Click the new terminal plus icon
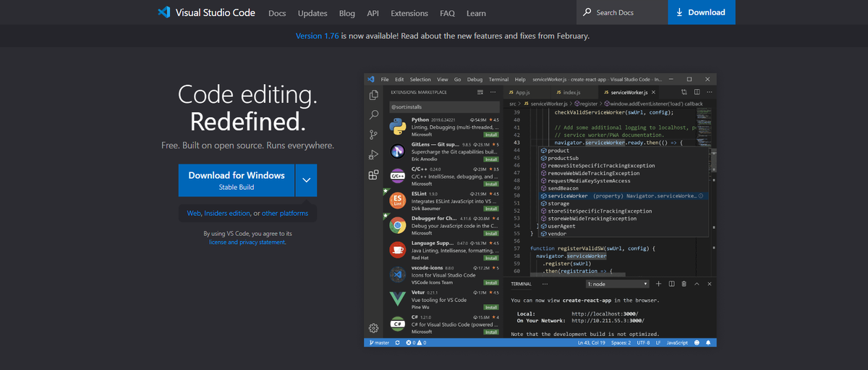Screen dimensions: 868x370 point(659,284)
